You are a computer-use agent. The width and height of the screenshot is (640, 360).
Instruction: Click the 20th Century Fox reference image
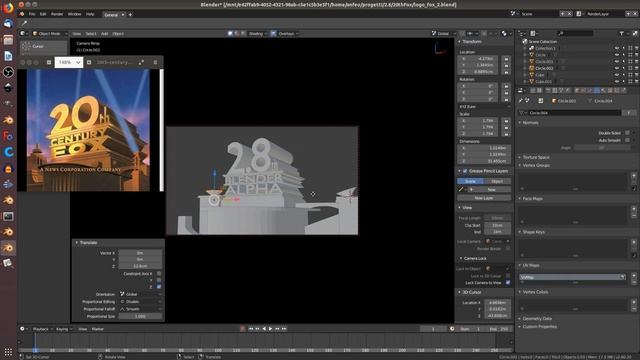click(x=88, y=130)
